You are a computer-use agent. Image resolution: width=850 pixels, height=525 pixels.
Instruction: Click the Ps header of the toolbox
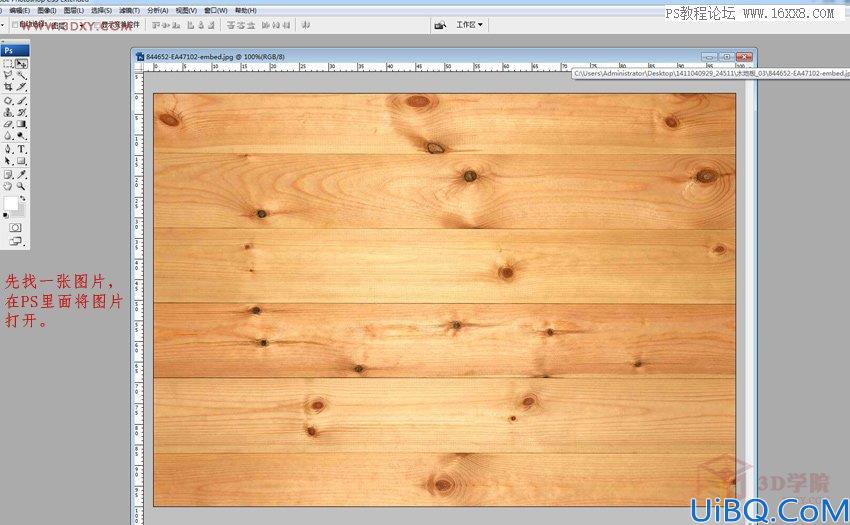15,50
